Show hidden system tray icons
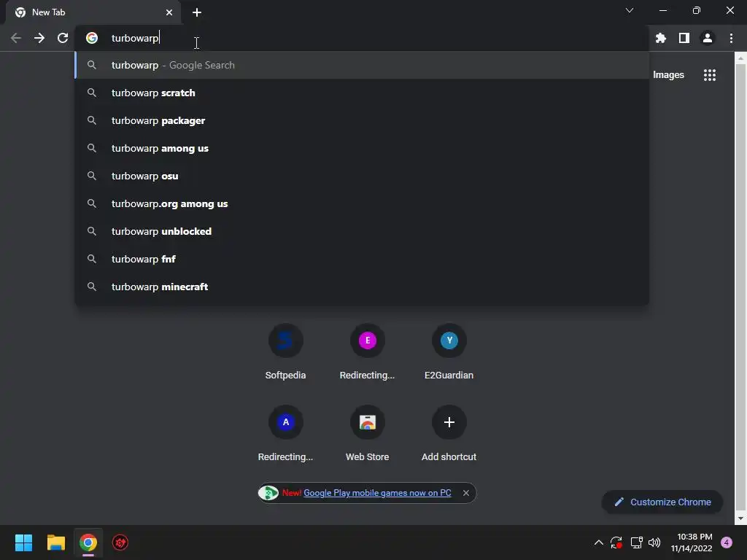Screen dimensions: 747x560 [x=598, y=542]
